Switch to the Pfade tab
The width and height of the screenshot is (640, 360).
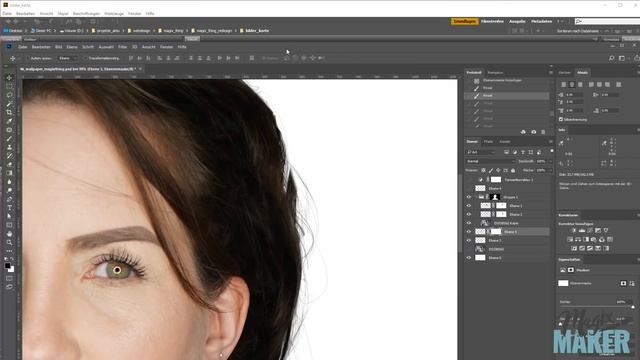tap(488, 142)
